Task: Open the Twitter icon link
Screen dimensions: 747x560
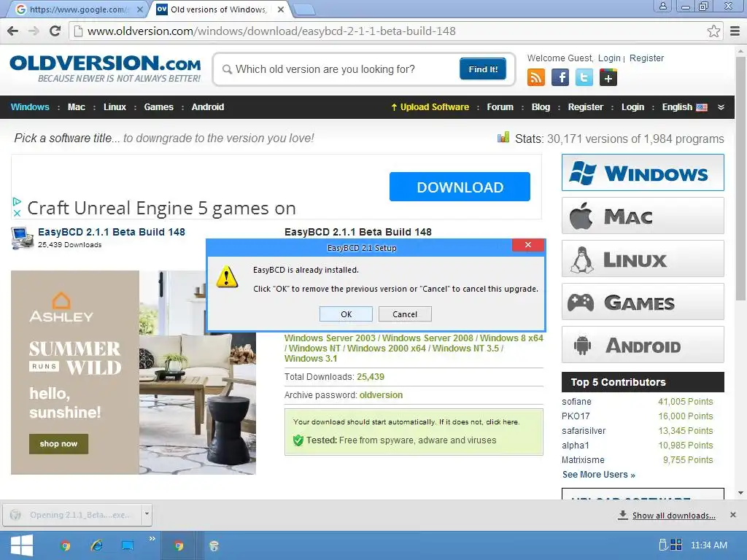Action: pyautogui.click(x=584, y=77)
